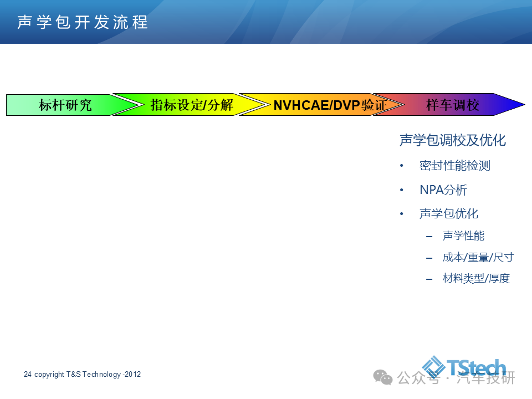
Task: Select the NVHCAE/DVP验证 process arrow
Action: tap(321, 105)
